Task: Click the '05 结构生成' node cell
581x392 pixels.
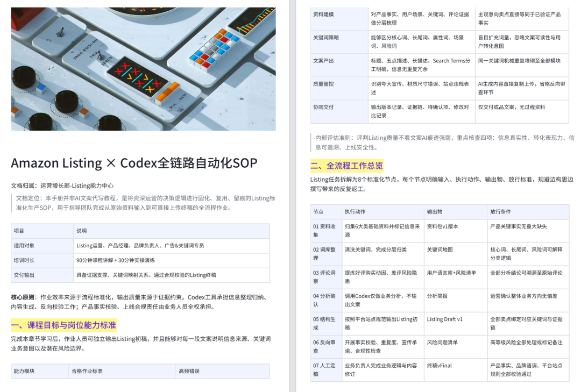Action: tap(326, 324)
